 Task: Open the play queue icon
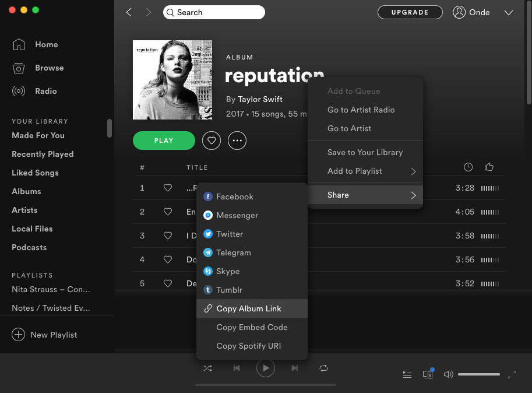click(x=407, y=374)
